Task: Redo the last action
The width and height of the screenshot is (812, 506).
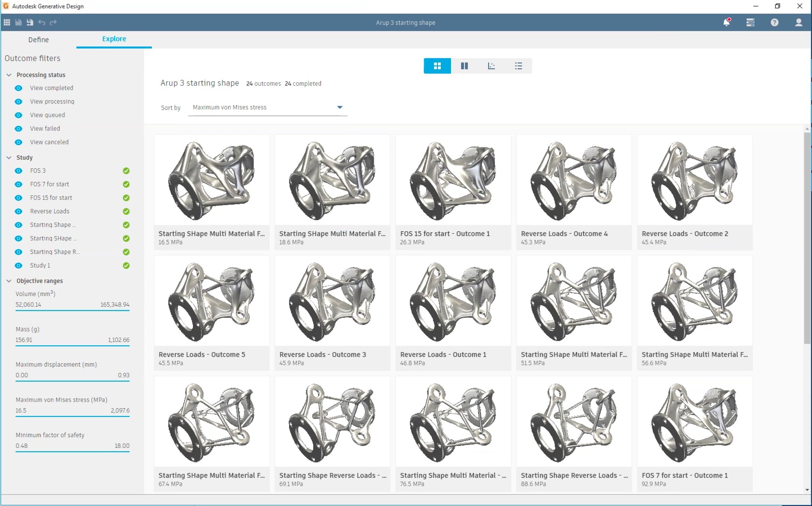Action: 53,22
